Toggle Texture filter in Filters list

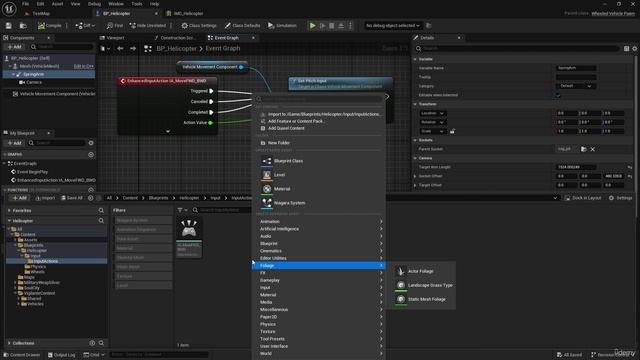143,276
